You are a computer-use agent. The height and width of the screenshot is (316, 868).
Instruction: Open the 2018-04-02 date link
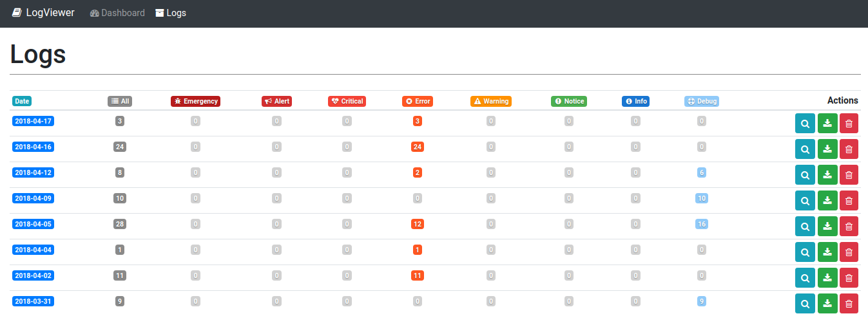[x=33, y=275]
